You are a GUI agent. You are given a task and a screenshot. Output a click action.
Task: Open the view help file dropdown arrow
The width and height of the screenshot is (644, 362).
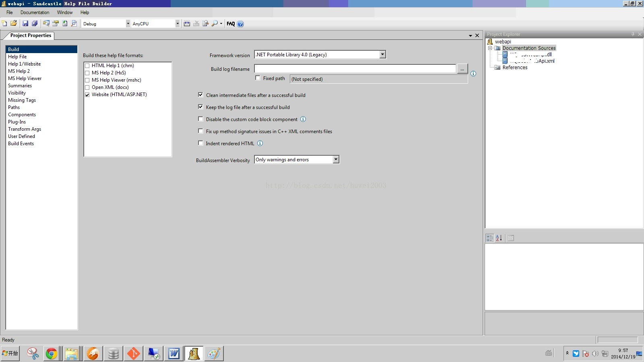coord(221,24)
